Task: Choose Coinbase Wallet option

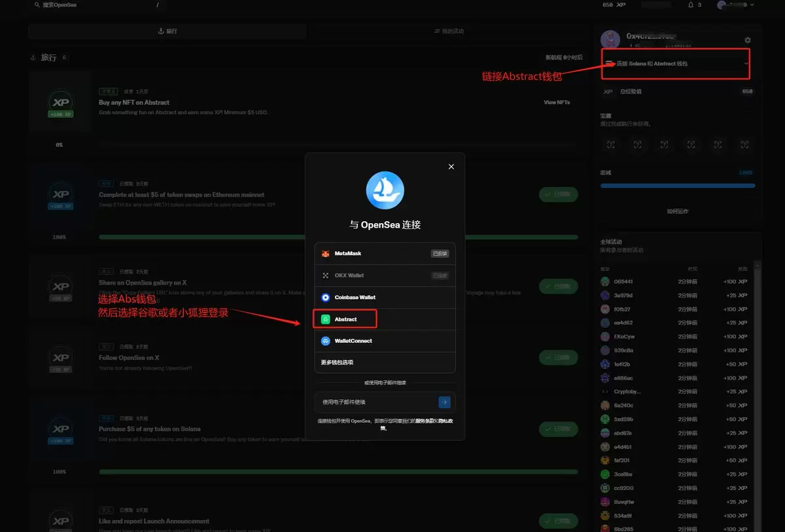Action: click(385, 298)
